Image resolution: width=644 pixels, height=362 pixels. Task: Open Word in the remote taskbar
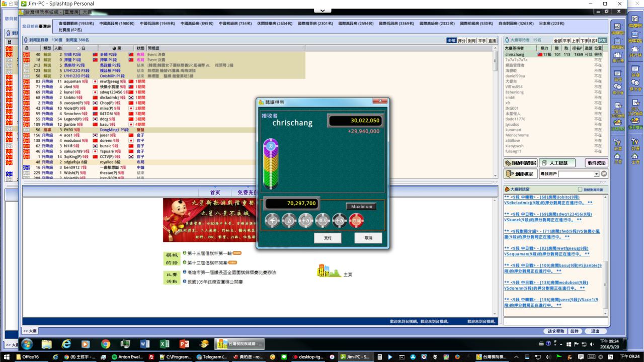(x=145, y=344)
